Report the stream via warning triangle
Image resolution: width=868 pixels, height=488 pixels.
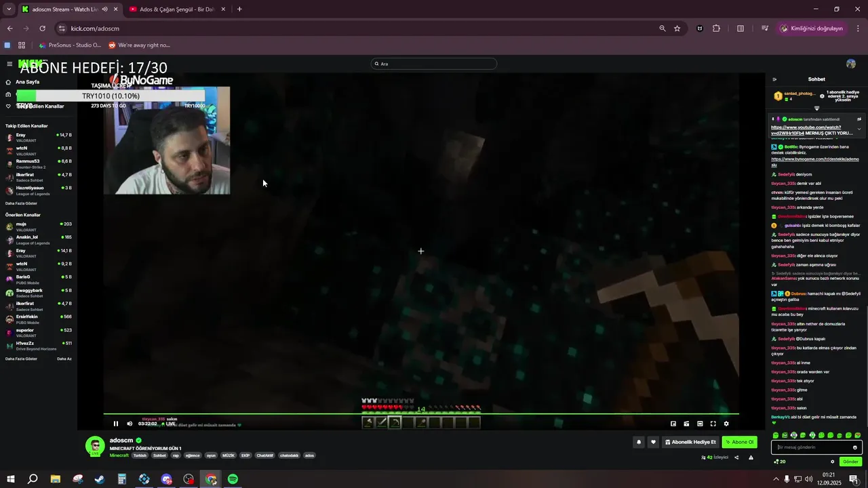click(x=751, y=457)
